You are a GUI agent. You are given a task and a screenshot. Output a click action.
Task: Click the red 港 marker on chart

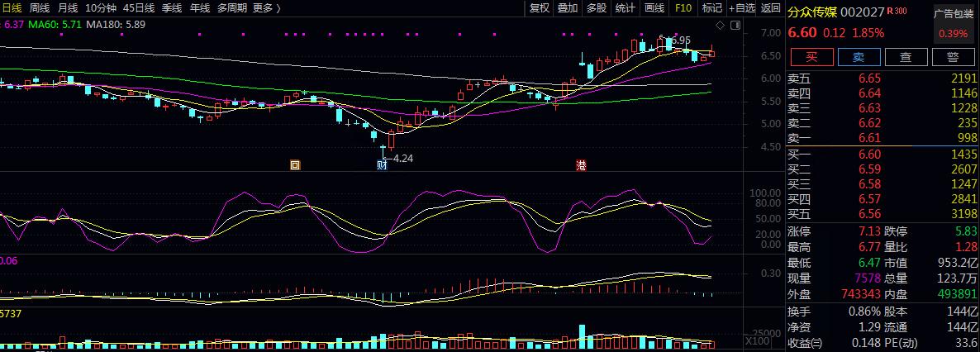click(581, 164)
